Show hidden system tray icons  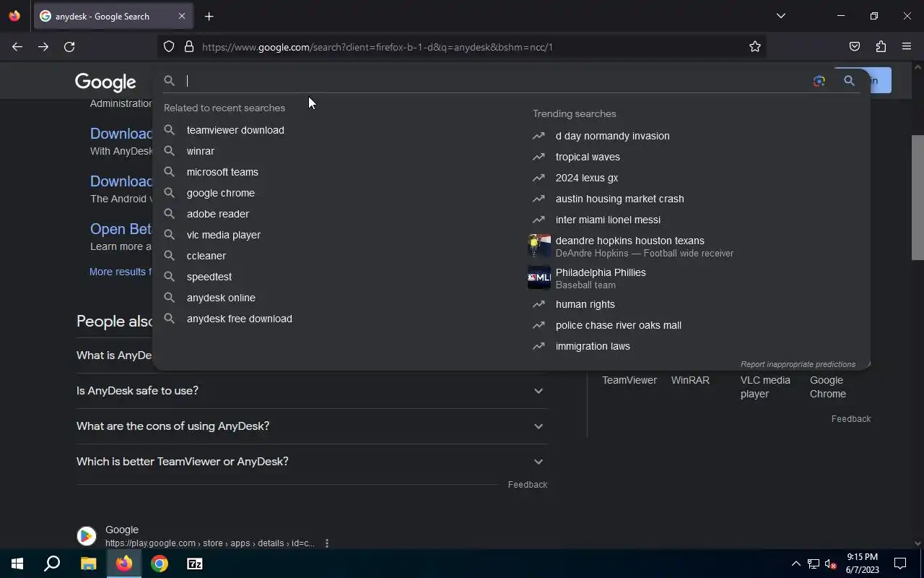(x=796, y=564)
